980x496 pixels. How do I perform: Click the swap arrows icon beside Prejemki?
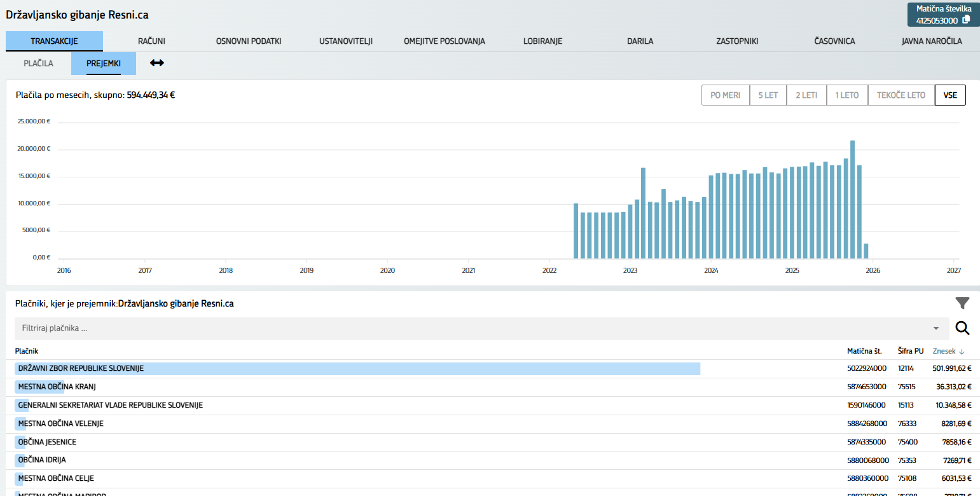point(156,63)
